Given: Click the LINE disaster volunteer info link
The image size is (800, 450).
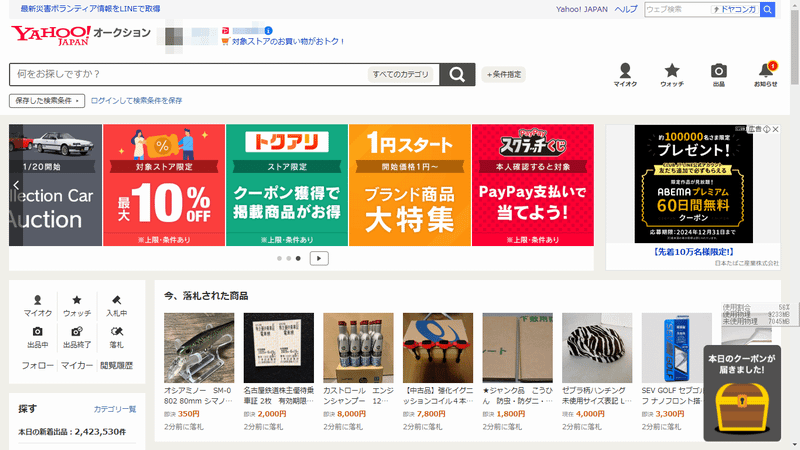Looking at the screenshot, I should 90,9.
